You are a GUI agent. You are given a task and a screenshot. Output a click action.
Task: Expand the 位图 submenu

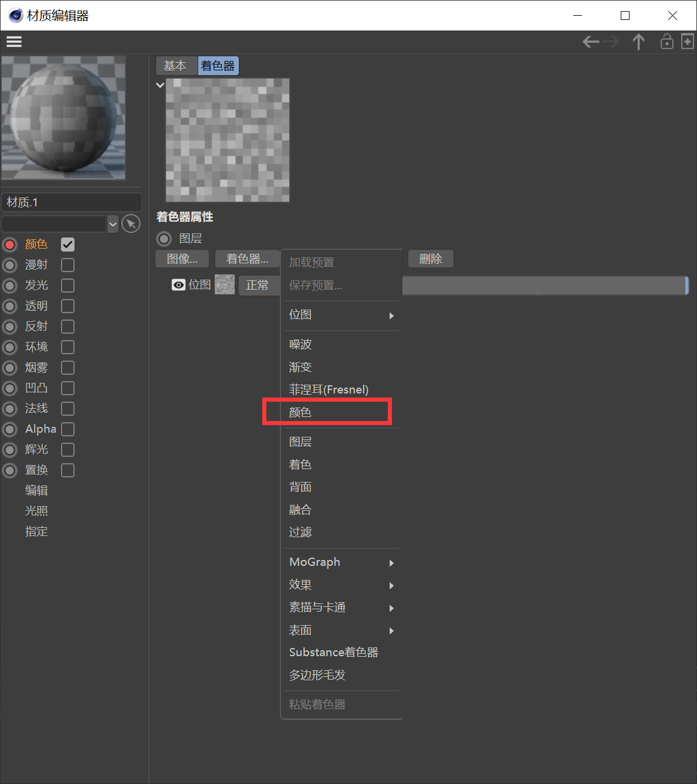[341, 315]
